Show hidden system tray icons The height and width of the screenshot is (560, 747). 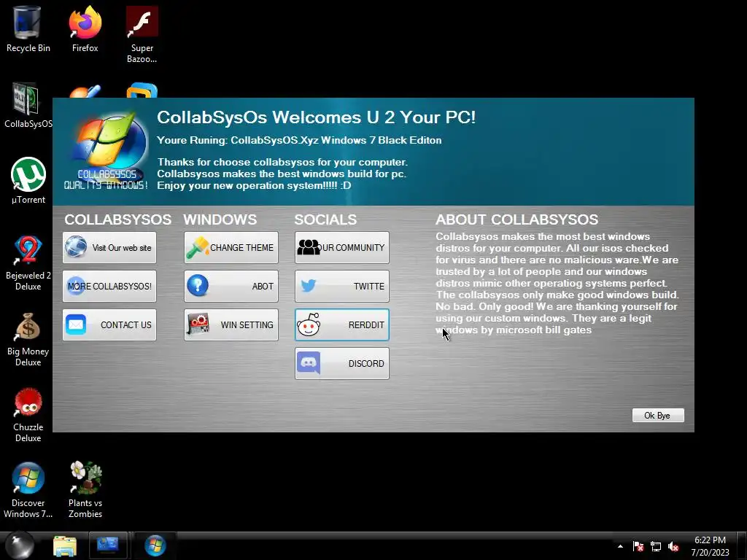pos(620,546)
